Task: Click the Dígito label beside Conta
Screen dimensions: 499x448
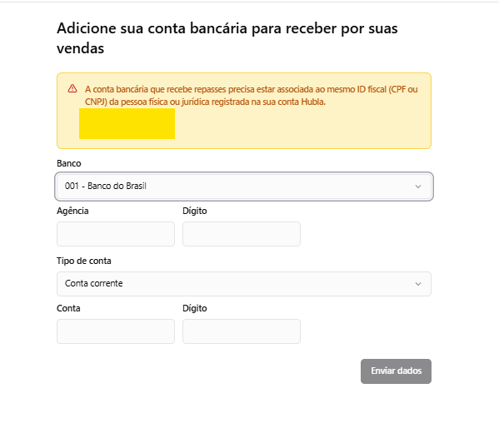Action: (195, 308)
